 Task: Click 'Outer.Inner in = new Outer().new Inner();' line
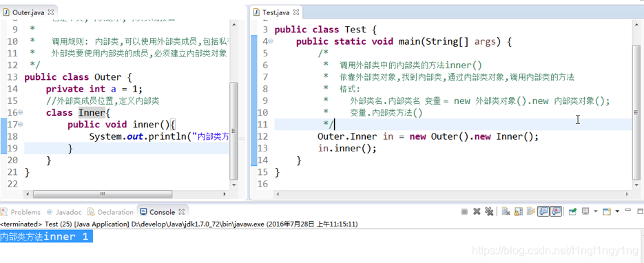[x=428, y=136]
